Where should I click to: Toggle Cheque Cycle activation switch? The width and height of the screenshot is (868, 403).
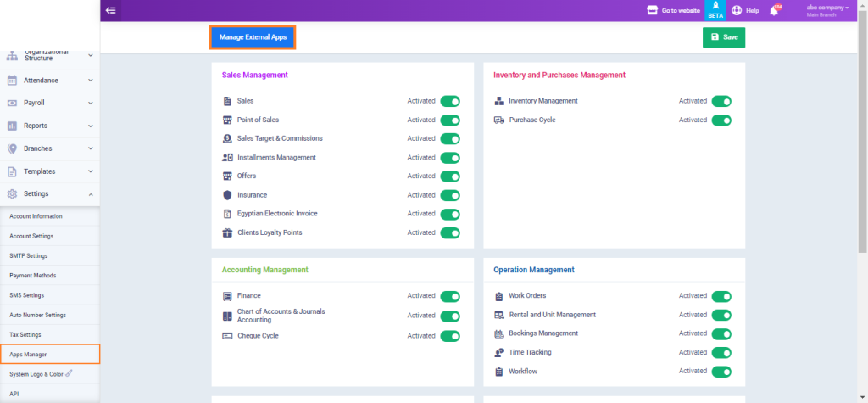click(450, 336)
